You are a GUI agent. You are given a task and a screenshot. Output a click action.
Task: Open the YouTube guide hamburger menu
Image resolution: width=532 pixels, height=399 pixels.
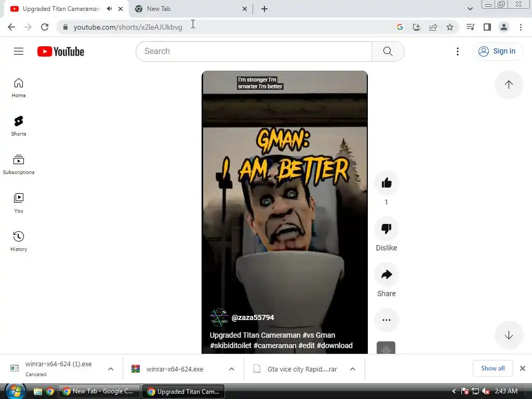[x=19, y=51]
